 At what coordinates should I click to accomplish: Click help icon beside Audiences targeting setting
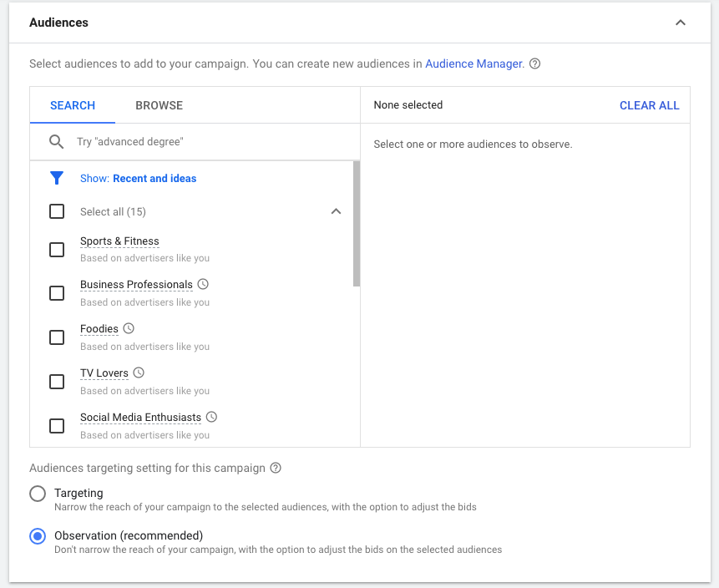(276, 468)
